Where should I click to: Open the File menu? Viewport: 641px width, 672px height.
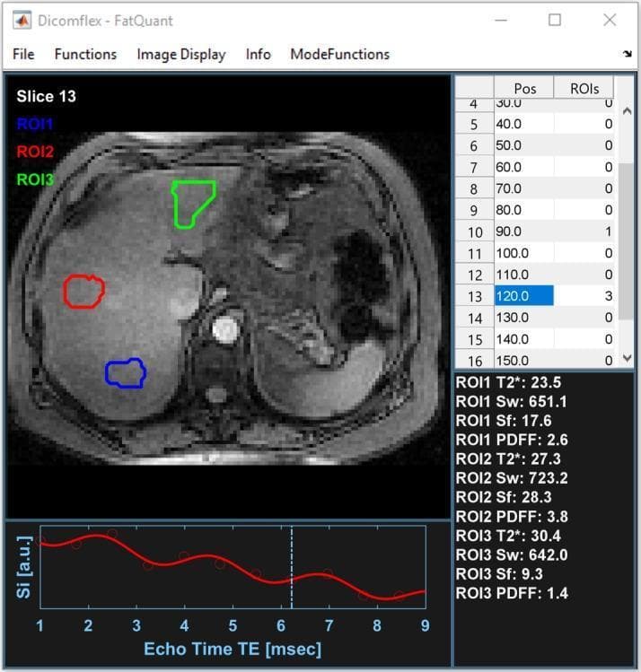23,55
